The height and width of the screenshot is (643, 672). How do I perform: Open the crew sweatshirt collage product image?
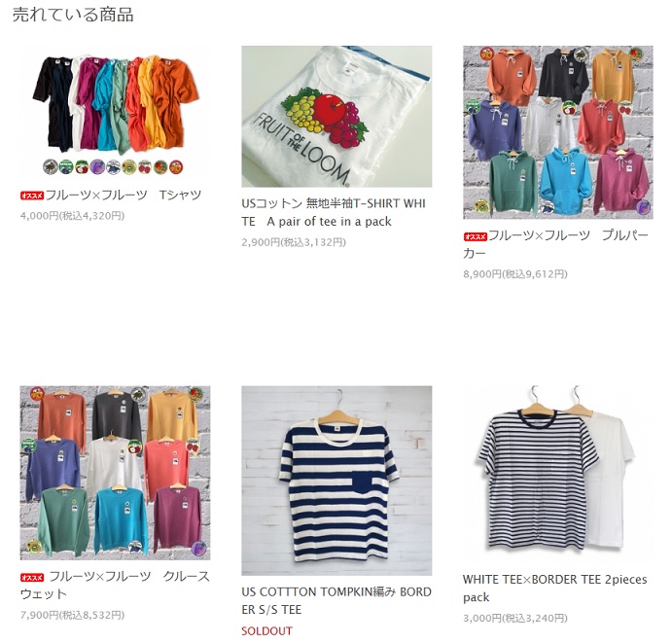[x=115, y=473]
